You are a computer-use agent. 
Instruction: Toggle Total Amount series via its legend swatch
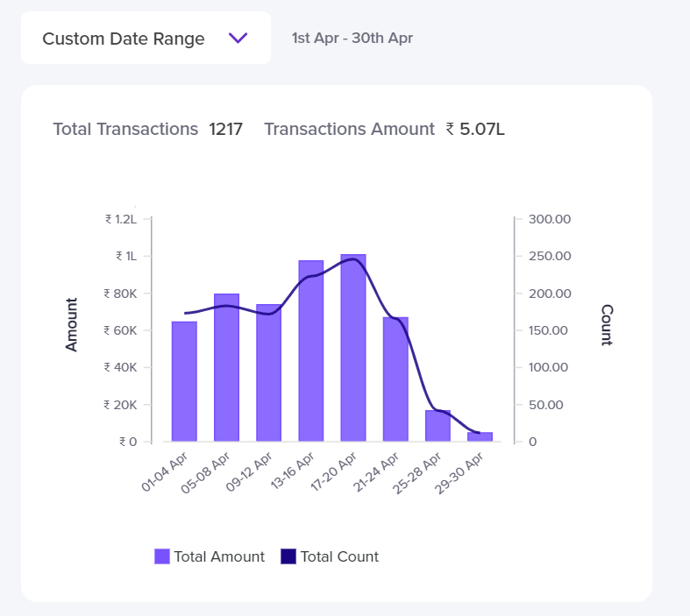(162, 556)
